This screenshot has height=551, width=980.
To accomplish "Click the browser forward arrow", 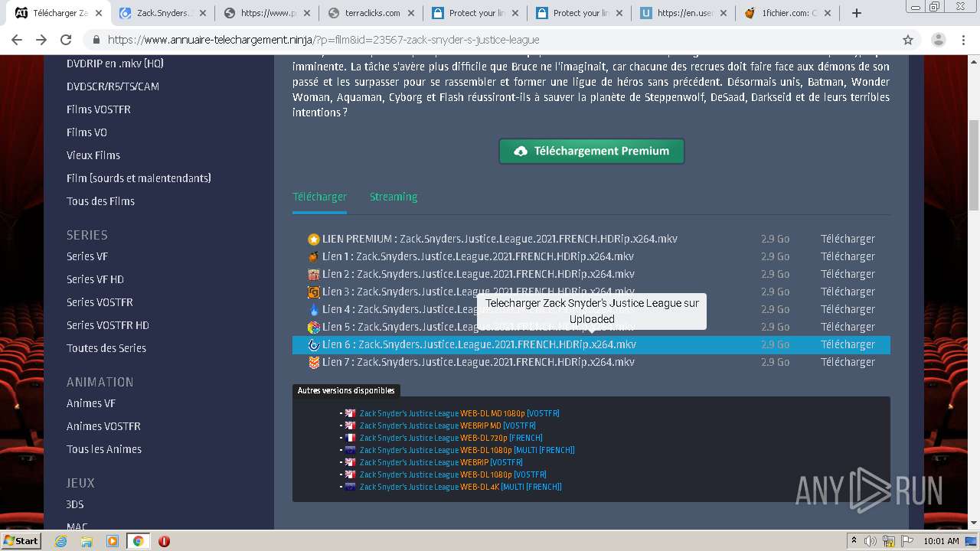I will click(41, 40).
